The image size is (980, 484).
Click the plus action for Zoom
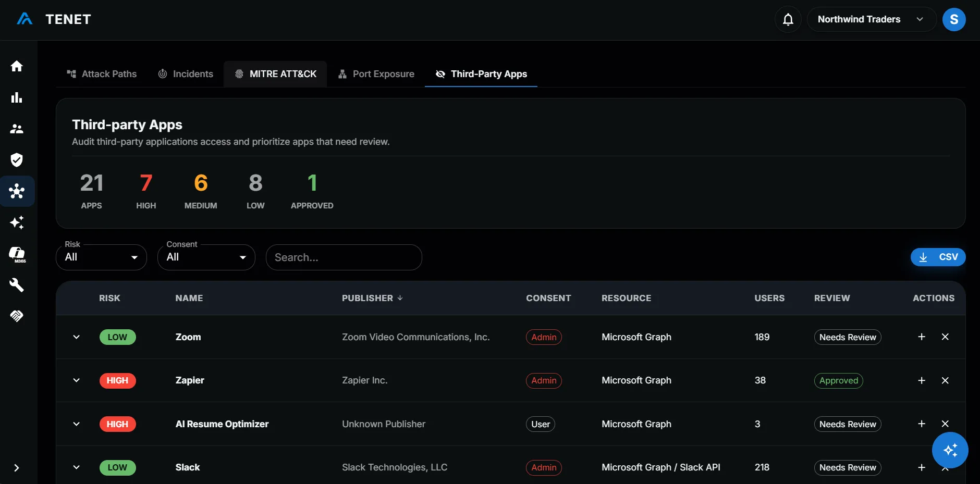coord(922,337)
